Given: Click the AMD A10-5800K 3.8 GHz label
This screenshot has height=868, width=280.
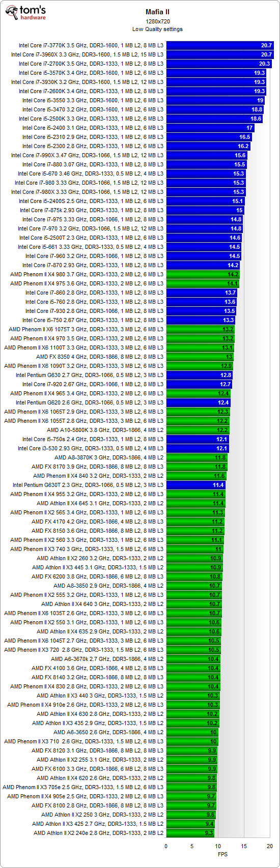Looking at the screenshot, I should click(x=105, y=430).
